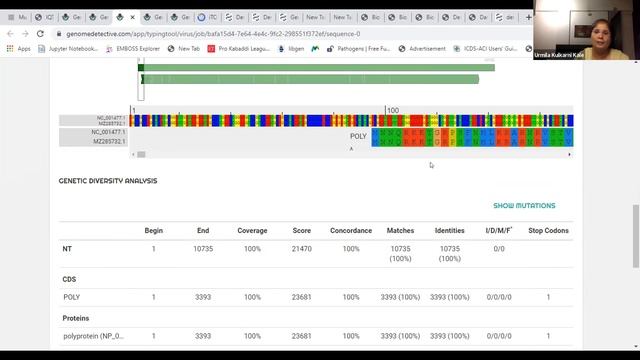Viewport: 640px width, 360px height.
Task: Click the End column header
Action: pyautogui.click(x=203, y=231)
